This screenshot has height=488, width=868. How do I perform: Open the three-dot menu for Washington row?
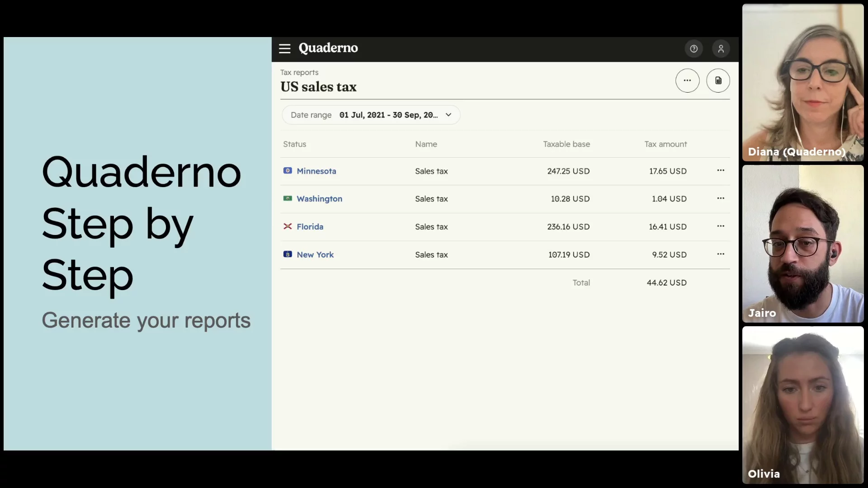tap(721, 198)
